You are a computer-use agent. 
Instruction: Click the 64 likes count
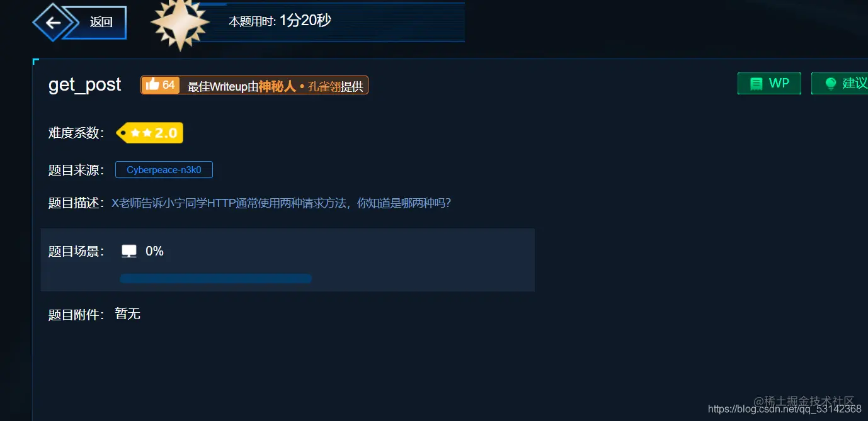click(x=169, y=85)
